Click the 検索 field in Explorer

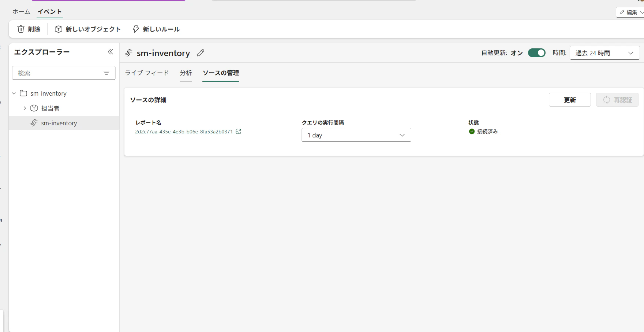tap(64, 73)
